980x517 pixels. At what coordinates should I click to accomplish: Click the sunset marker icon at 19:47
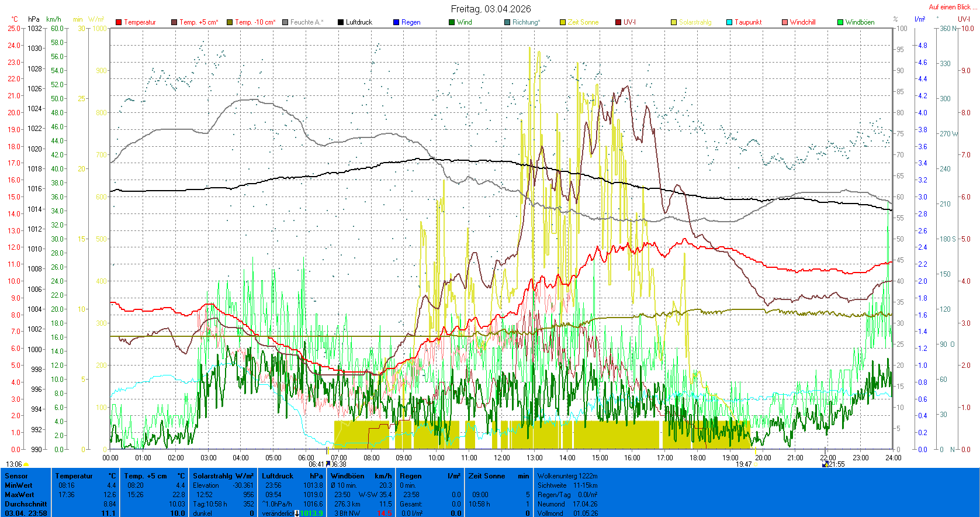pyautogui.click(x=755, y=464)
